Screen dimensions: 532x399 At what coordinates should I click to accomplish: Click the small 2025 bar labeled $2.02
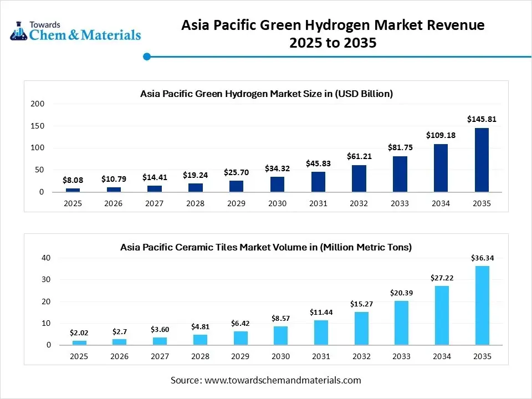pos(79,342)
